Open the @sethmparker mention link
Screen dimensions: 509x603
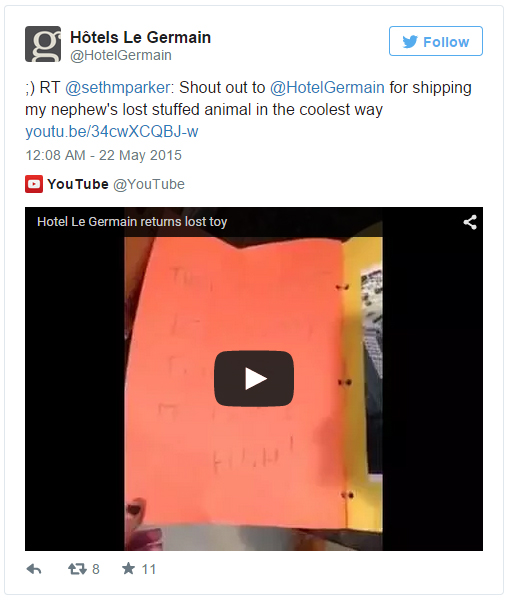pyautogui.click(x=117, y=87)
